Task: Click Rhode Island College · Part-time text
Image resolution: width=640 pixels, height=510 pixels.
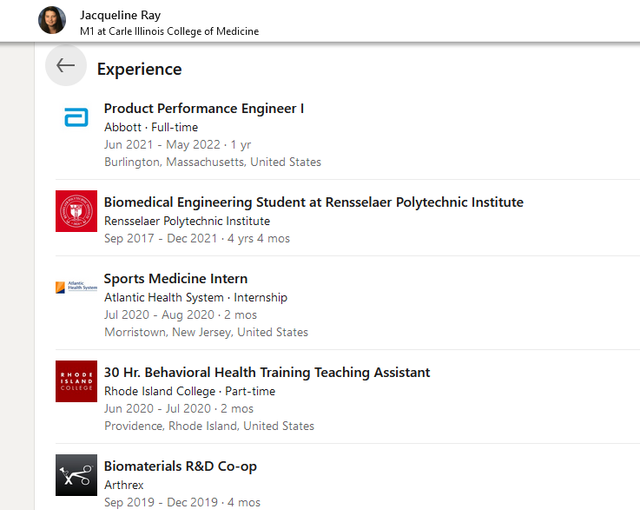Action: [189, 391]
